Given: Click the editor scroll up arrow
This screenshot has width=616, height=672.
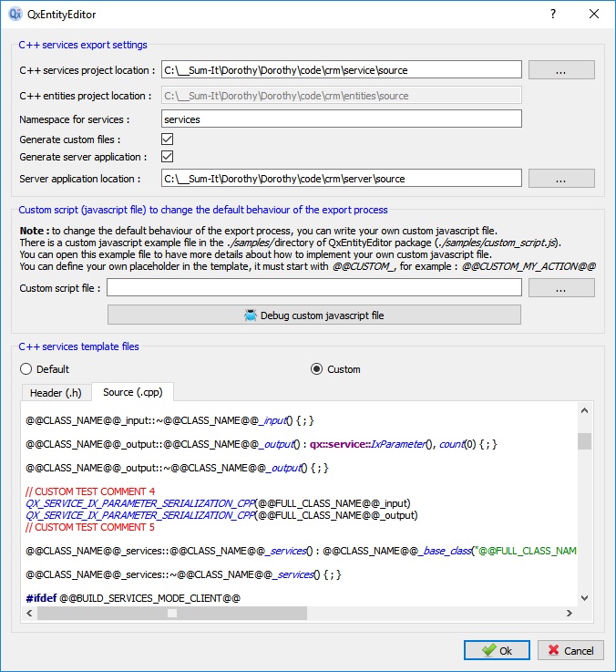Looking at the screenshot, I should [x=584, y=410].
